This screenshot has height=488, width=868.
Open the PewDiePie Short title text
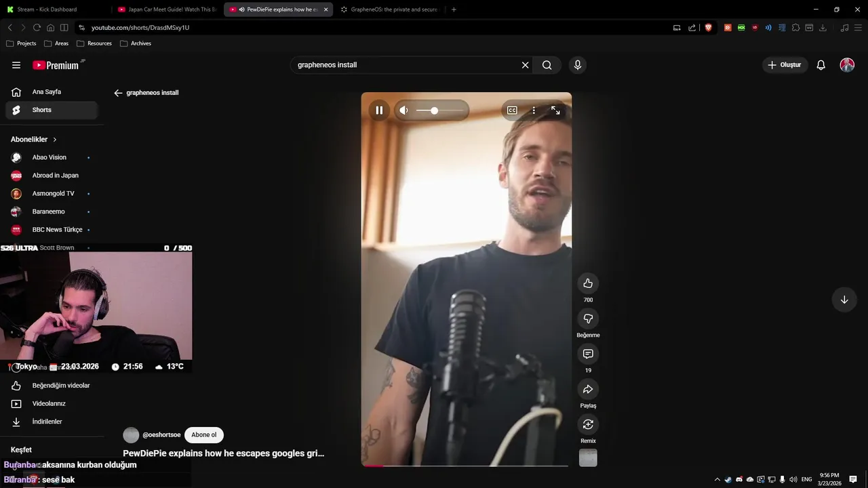[x=224, y=453]
